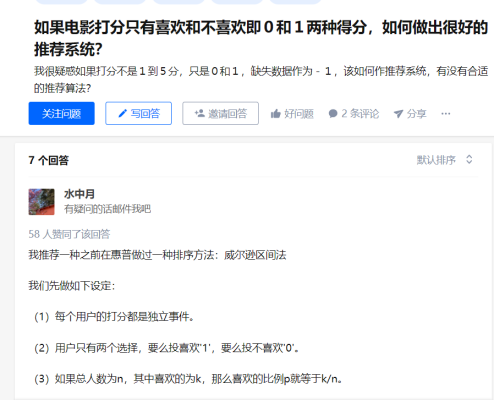
Task: Open author 水中月's profile link
Action: coord(79,194)
